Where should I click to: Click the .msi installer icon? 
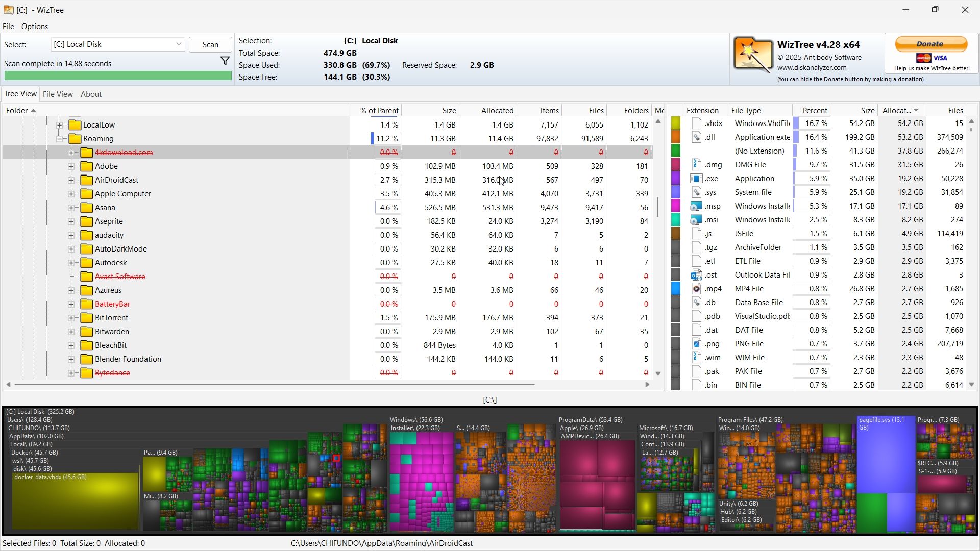(696, 220)
